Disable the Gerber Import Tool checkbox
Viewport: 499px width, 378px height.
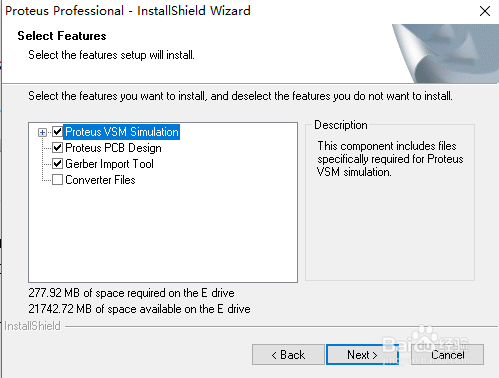[57, 164]
